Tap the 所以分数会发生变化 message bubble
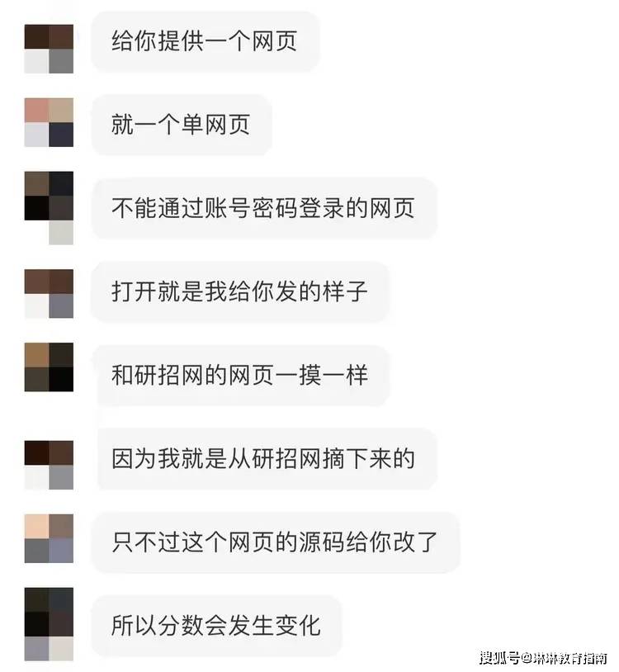The height and width of the screenshot is (672, 619). (x=217, y=626)
